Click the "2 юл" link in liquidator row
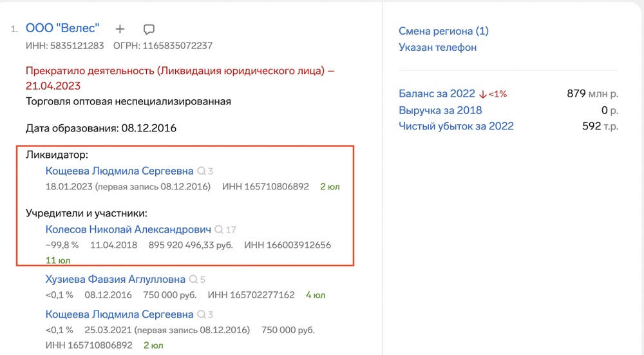644x355 pixels. point(330,187)
